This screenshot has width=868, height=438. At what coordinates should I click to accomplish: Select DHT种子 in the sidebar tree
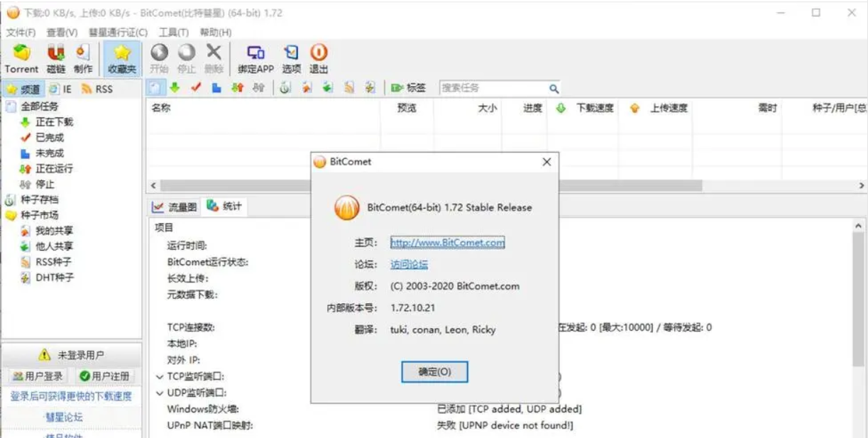coord(55,278)
